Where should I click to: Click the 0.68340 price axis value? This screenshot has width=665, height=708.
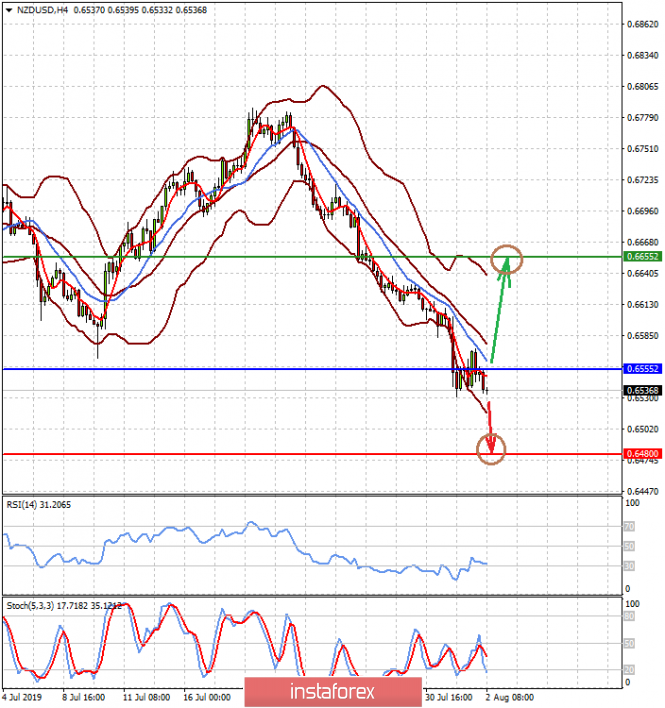[643, 56]
